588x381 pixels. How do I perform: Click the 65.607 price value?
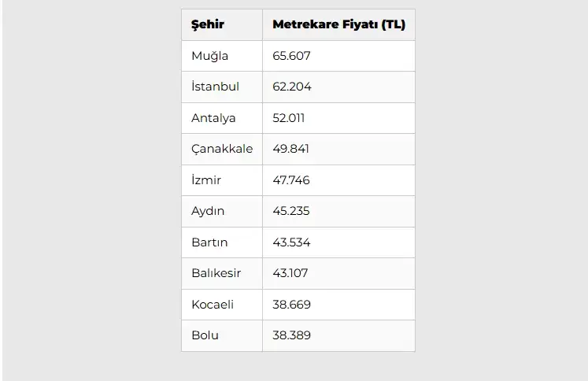pyautogui.click(x=292, y=56)
